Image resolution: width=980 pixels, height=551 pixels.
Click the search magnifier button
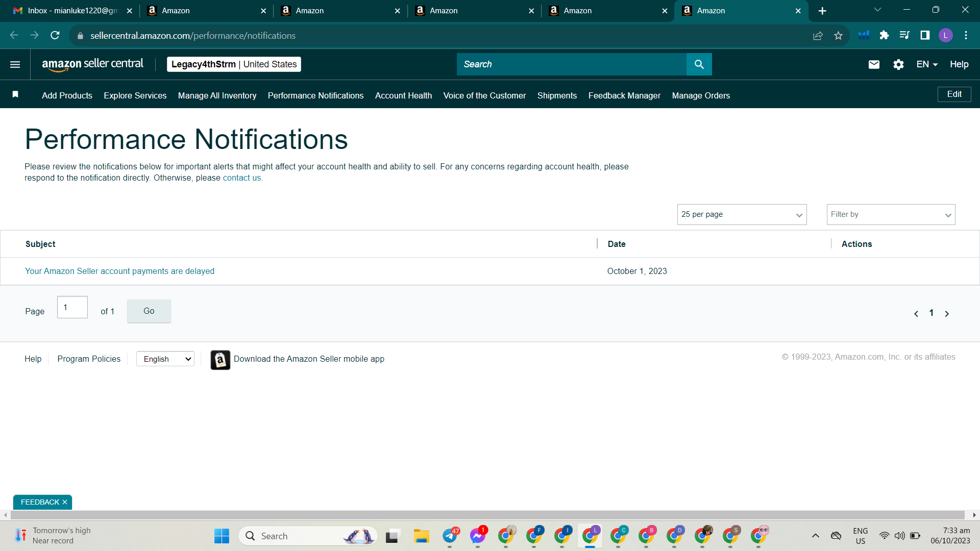point(699,64)
